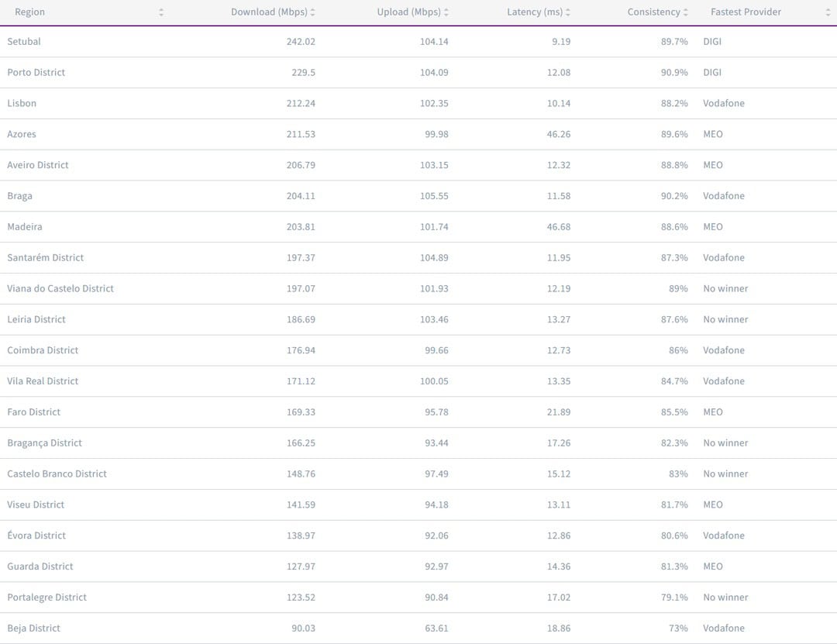Click the Download (Mbps) sort arrows
Screen dimensions: 837x644
coord(312,12)
